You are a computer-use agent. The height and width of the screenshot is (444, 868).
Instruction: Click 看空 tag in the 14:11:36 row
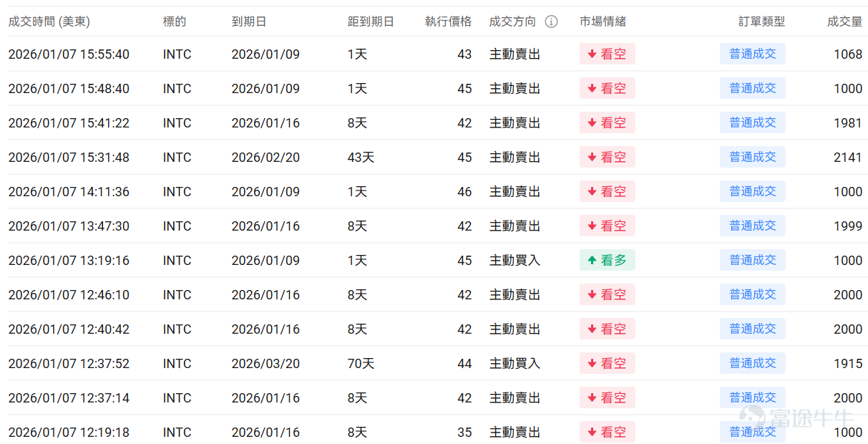[x=608, y=191]
